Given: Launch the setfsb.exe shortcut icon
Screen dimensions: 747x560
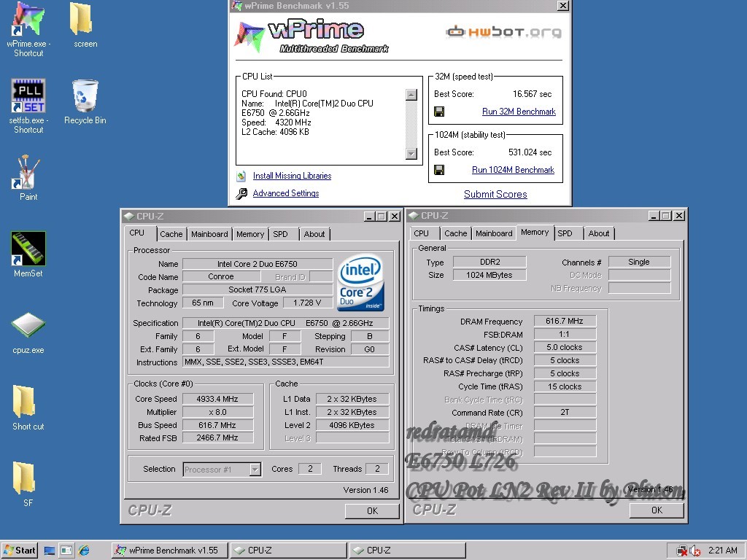Looking at the screenshot, I should 28,96.
